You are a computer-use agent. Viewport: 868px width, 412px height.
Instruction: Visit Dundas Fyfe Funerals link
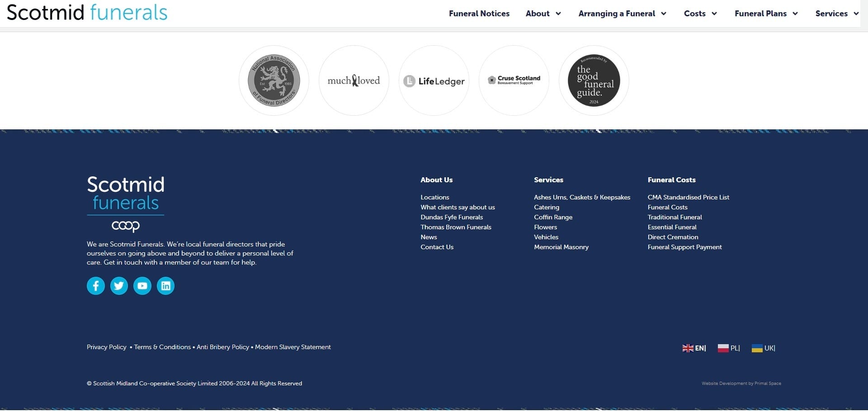click(x=452, y=217)
